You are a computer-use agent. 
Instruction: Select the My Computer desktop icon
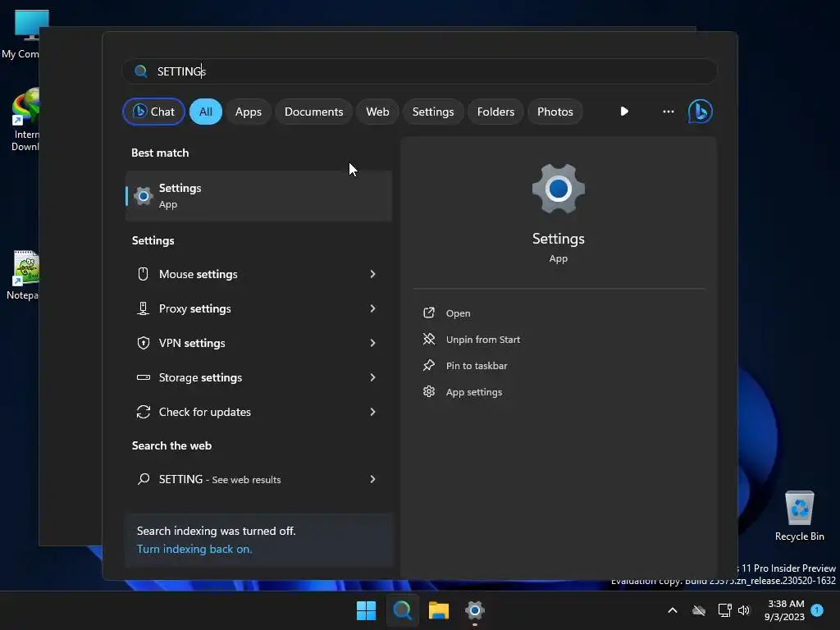click(21, 34)
